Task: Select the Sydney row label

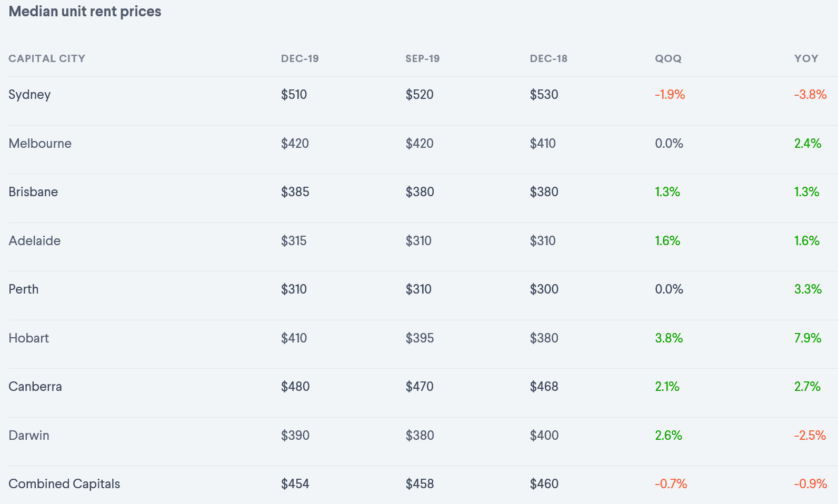Action: point(29,95)
